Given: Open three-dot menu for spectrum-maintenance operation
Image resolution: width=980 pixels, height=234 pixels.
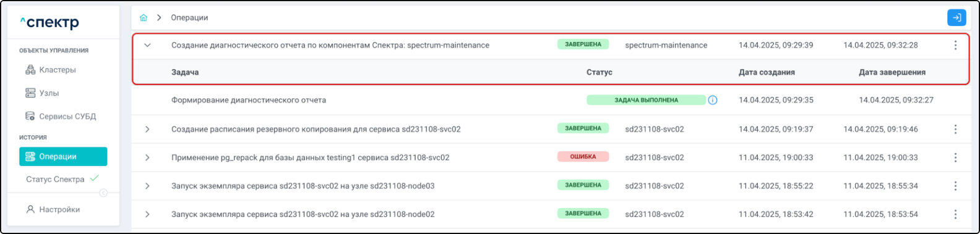Looking at the screenshot, I should (955, 45).
